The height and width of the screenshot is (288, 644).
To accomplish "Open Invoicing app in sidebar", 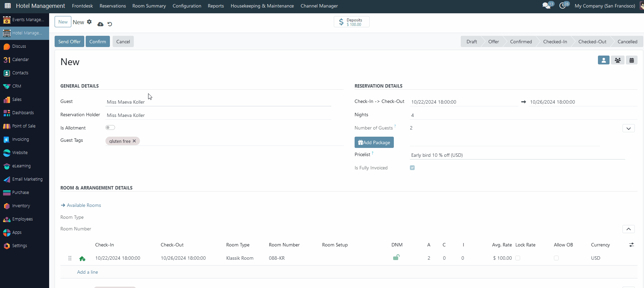I will point(24,139).
